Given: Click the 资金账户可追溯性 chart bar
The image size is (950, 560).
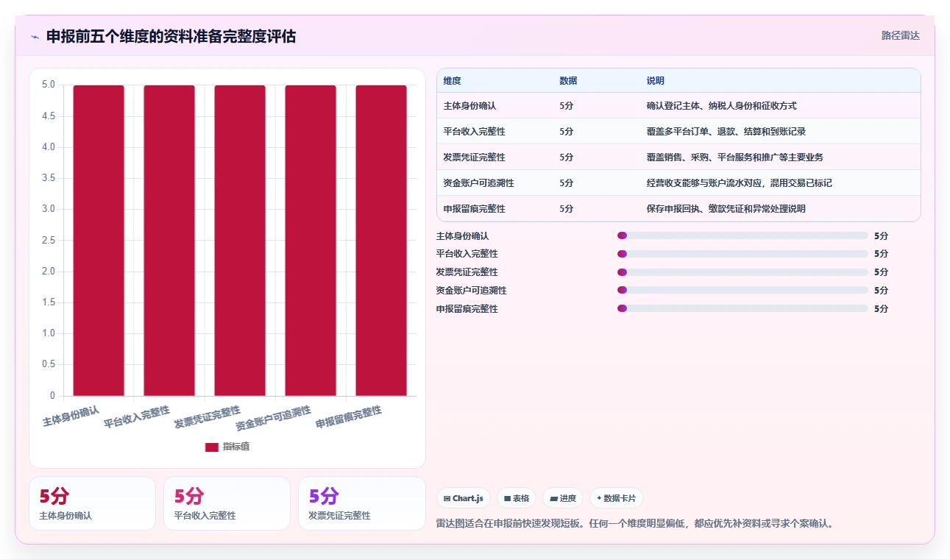Looking at the screenshot, I should (x=311, y=241).
